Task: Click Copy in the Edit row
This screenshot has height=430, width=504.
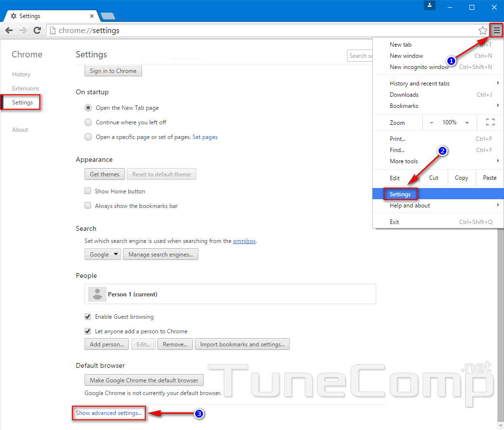Action: point(461,178)
